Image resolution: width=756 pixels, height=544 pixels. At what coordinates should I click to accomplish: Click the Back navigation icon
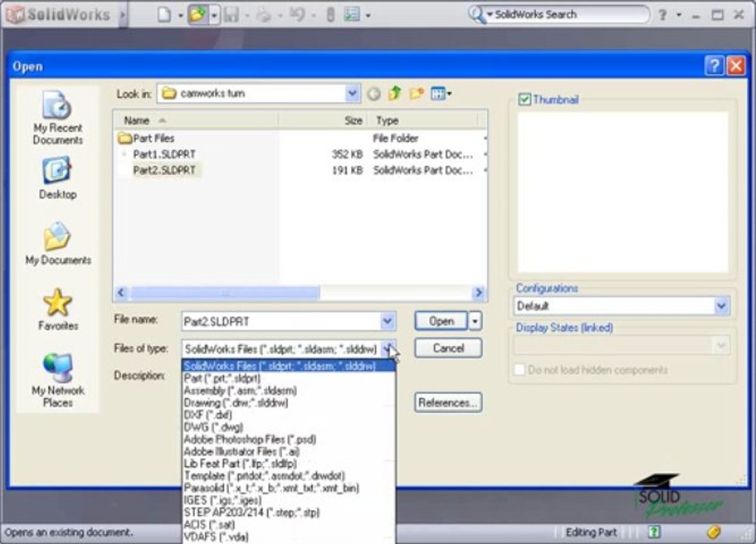pos(373,94)
